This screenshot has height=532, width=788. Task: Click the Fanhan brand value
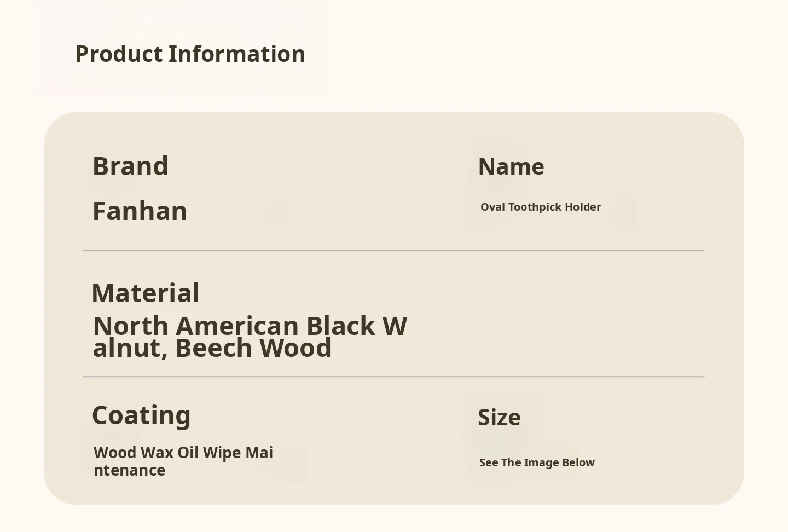[x=140, y=211]
